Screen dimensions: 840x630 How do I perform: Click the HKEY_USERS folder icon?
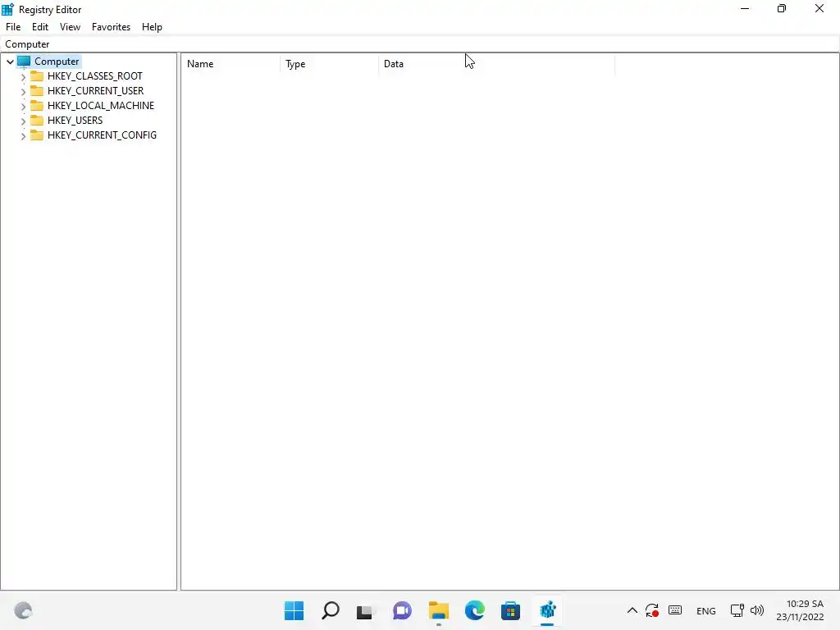[x=37, y=120]
